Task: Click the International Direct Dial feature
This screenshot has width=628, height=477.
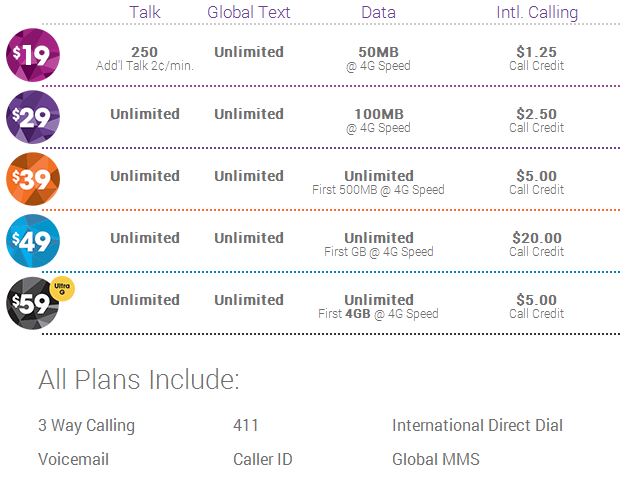Action: coord(477,425)
